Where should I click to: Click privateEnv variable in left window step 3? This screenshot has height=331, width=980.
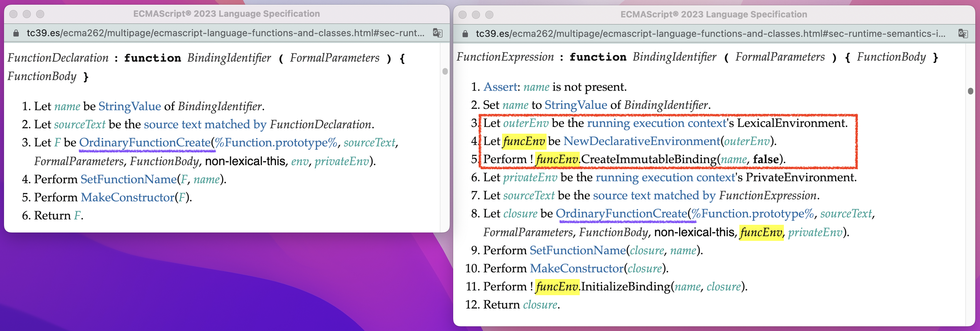tap(342, 161)
